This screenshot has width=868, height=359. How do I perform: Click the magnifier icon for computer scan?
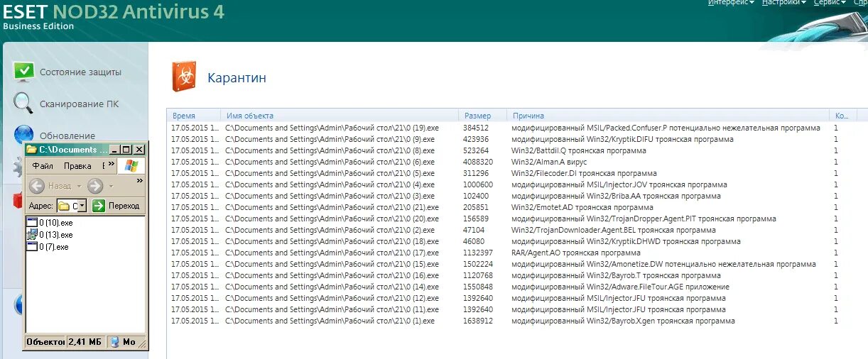(23, 104)
